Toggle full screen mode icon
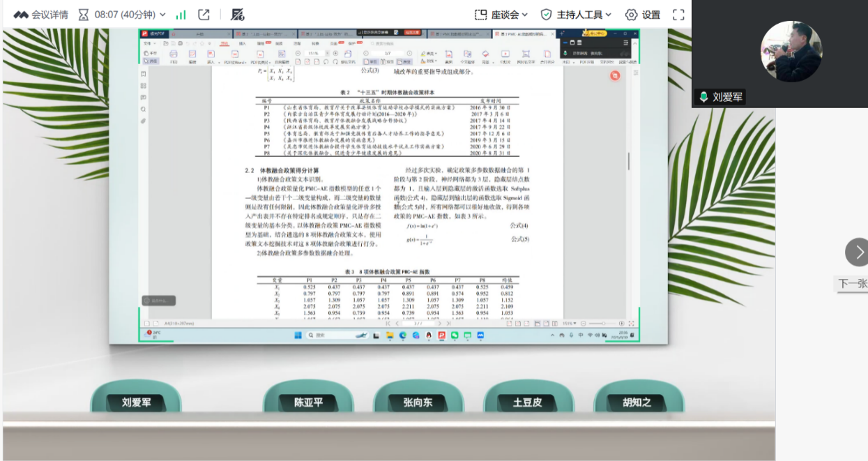Screen dimensions: 868x461 coord(678,15)
